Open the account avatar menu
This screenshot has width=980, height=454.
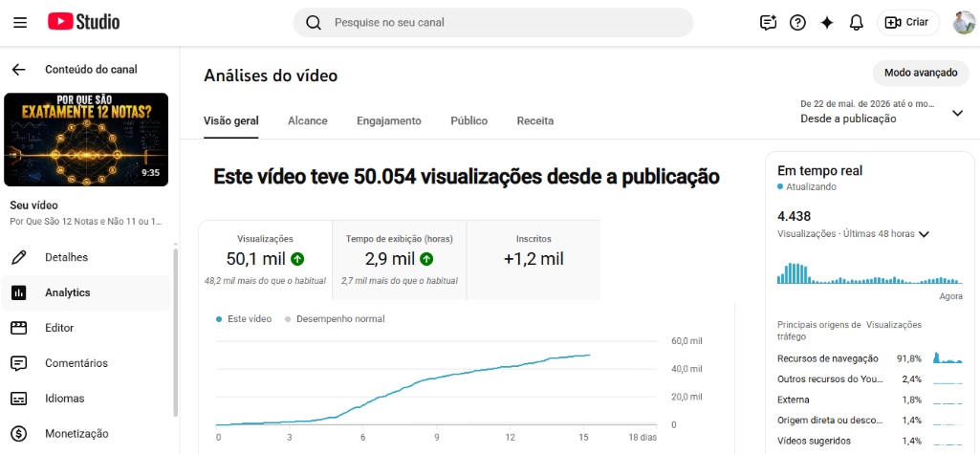tap(965, 23)
